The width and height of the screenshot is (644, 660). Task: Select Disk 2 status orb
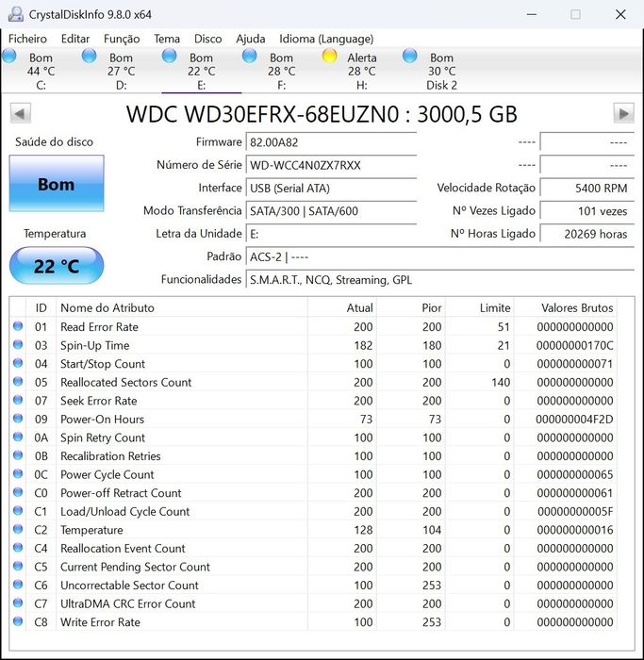pos(410,56)
